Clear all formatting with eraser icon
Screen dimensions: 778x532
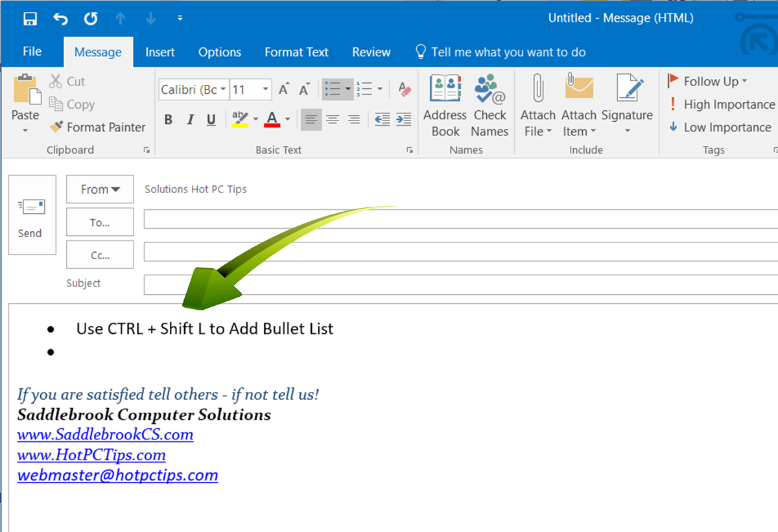pos(405,89)
